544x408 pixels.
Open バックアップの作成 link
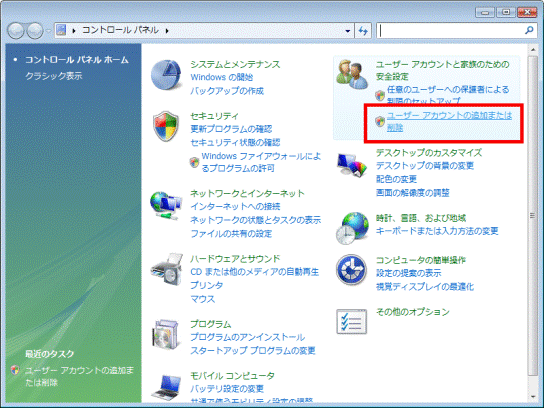pos(227,91)
